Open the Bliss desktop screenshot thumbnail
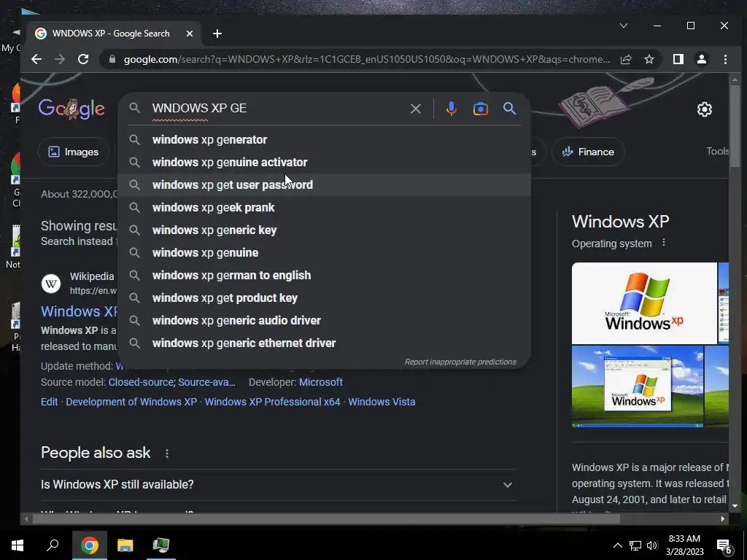This screenshot has height=560, width=747. [x=638, y=386]
